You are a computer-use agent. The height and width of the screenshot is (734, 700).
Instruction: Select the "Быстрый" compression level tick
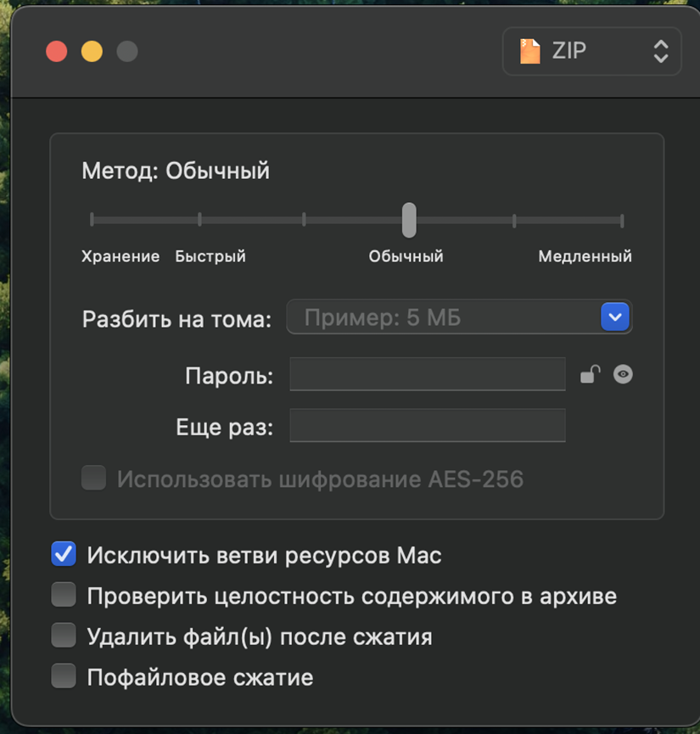point(199,219)
